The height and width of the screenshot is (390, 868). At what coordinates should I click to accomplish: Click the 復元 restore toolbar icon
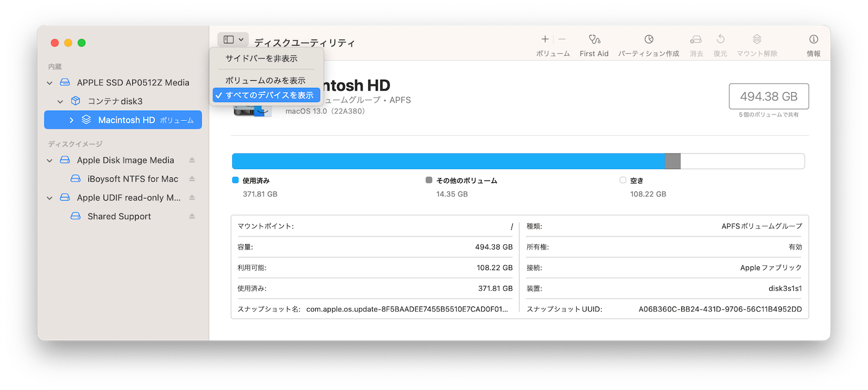(x=720, y=39)
